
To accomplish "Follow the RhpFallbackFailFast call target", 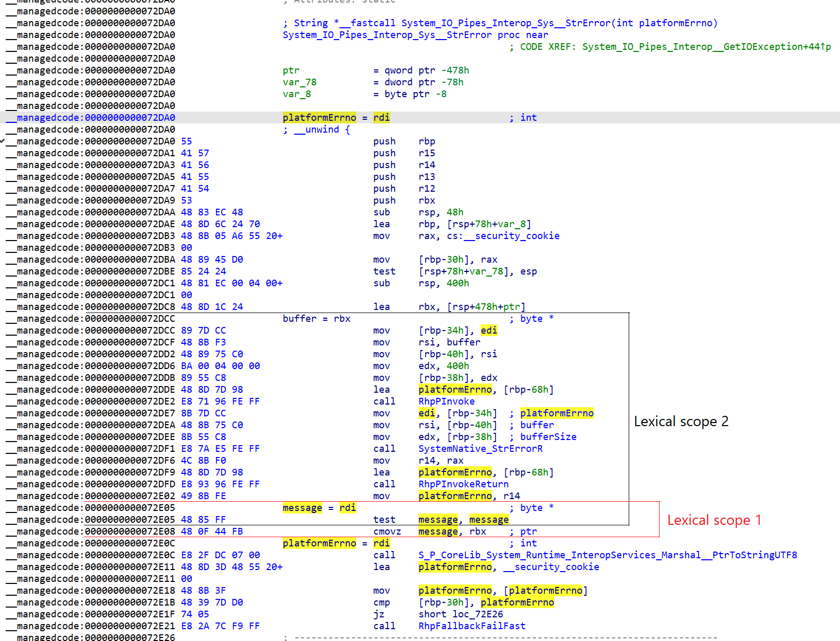I will pyautogui.click(x=471, y=626).
